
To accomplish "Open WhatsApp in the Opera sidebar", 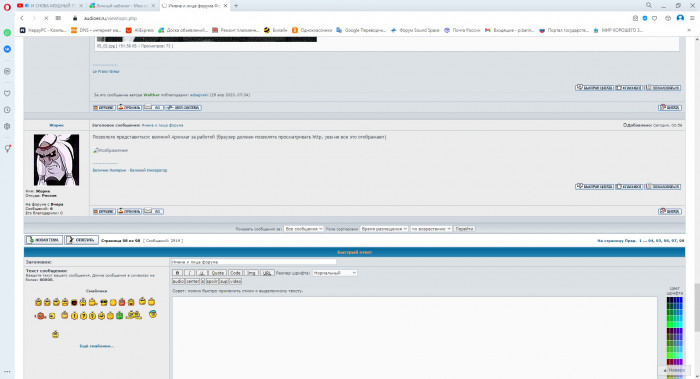I will pyautogui.click(x=7, y=33).
